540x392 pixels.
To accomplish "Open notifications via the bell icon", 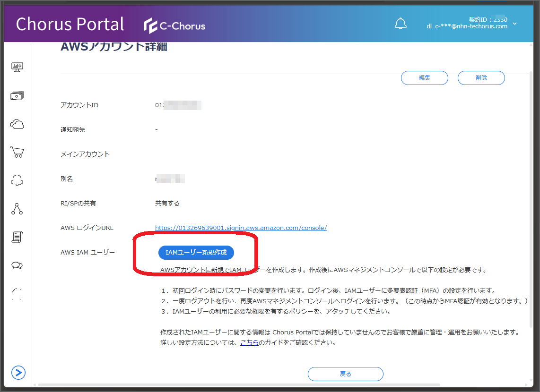I will click(401, 23).
